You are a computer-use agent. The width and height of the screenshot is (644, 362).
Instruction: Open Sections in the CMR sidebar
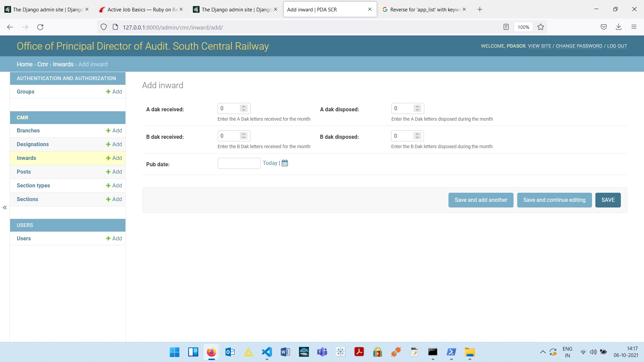28,199
